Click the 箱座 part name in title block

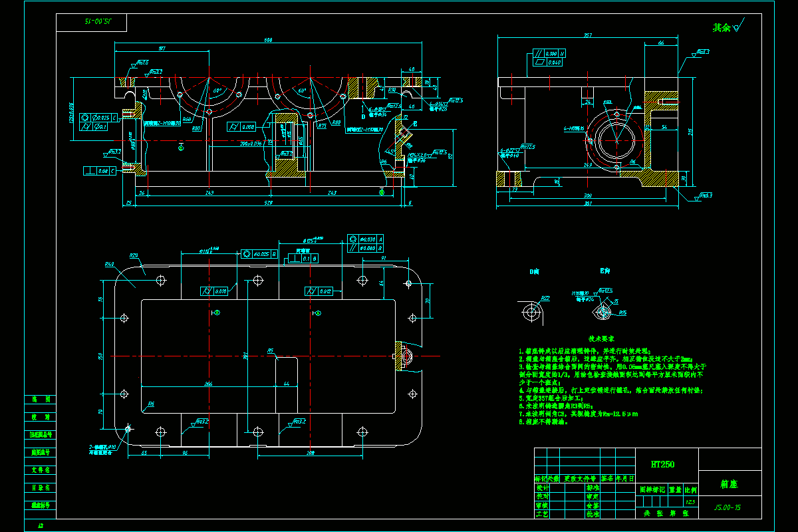point(730,485)
